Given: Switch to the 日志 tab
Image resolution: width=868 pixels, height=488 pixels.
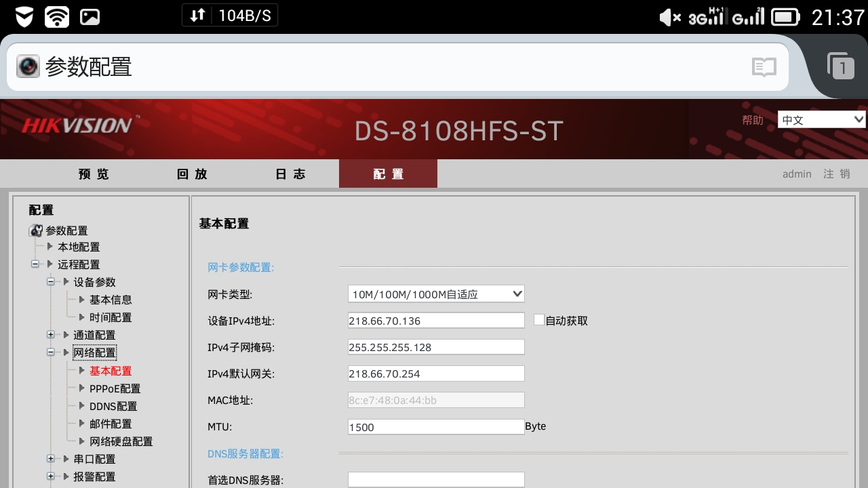Looking at the screenshot, I should (290, 174).
